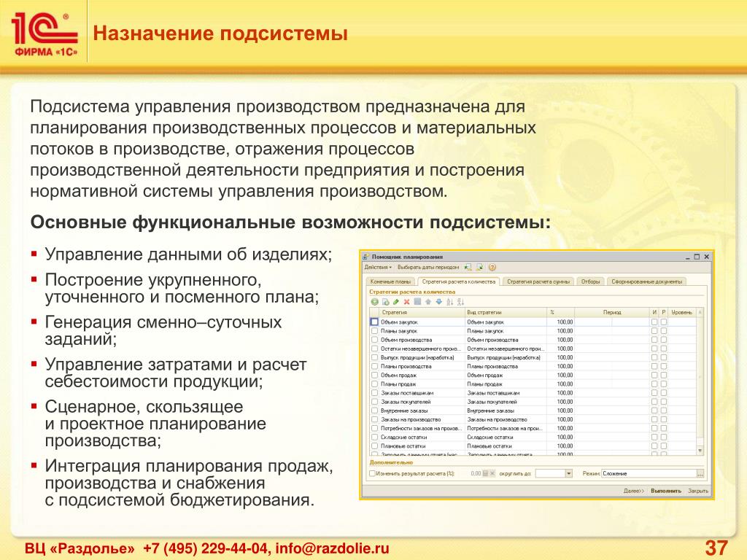Click the ellipsis button in Режим field
Viewport: 747px width, 560px height.
pyautogui.click(x=700, y=474)
